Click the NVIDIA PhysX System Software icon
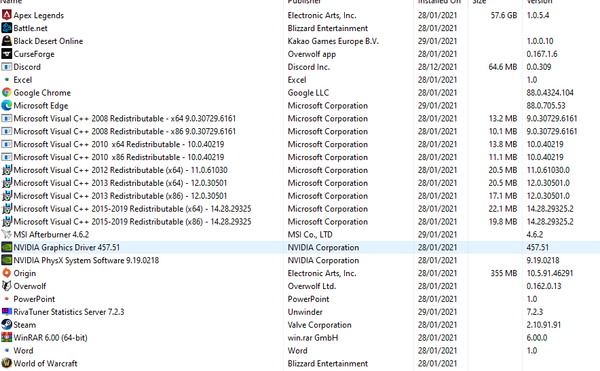The image size is (600, 371). [x=7, y=260]
